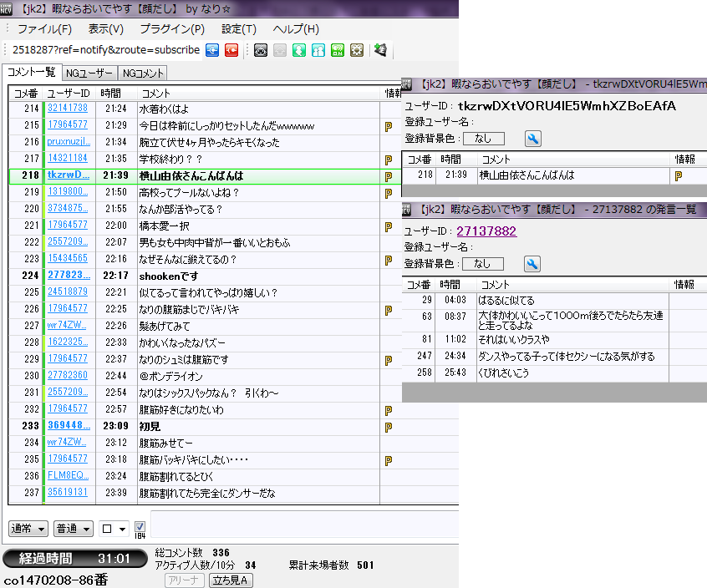Click the eye viewer icon in toolbar
This screenshot has height=588, width=707.
261,50
